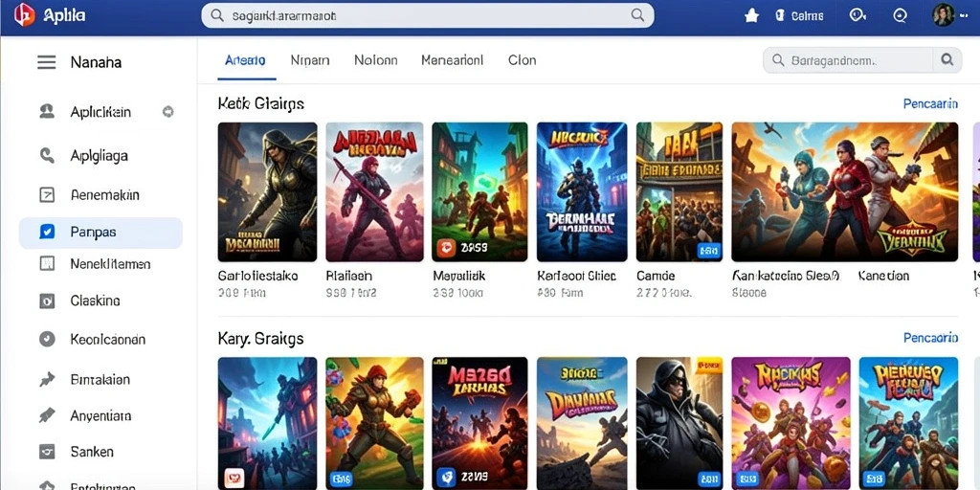This screenshot has width=980, height=490.
Task: Open the Mayariidk game cover
Action: [479, 191]
